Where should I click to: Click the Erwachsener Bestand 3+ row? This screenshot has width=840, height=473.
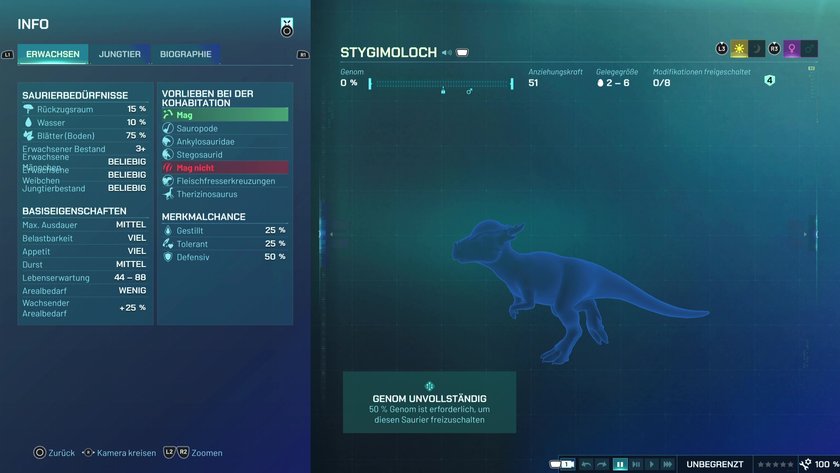coord(84,149)
